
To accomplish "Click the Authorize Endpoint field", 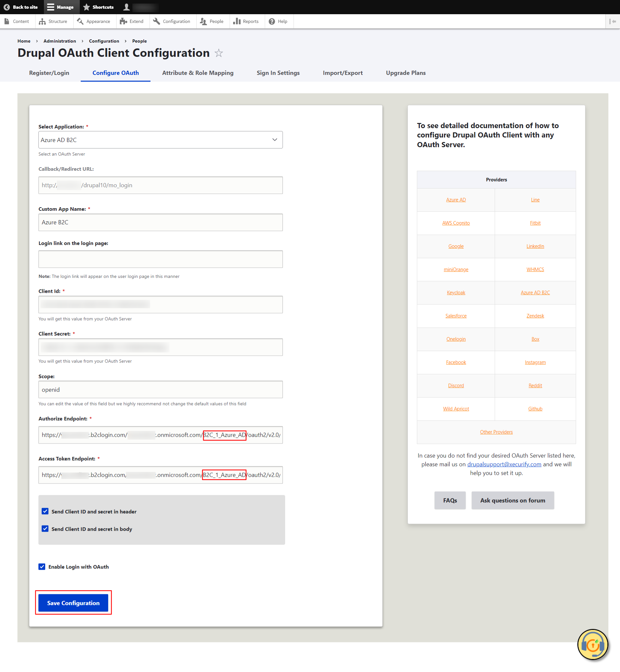I will tap(161, 435).
